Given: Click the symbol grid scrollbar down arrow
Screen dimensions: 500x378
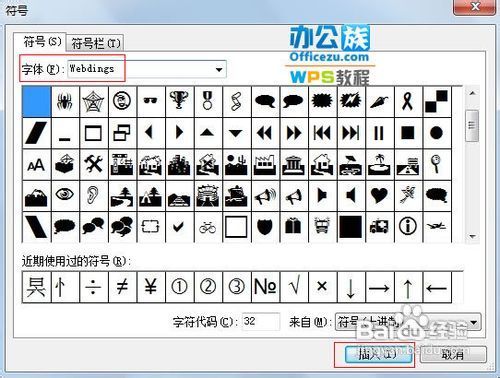Looking at the screenshot, I should coord(472,236).
